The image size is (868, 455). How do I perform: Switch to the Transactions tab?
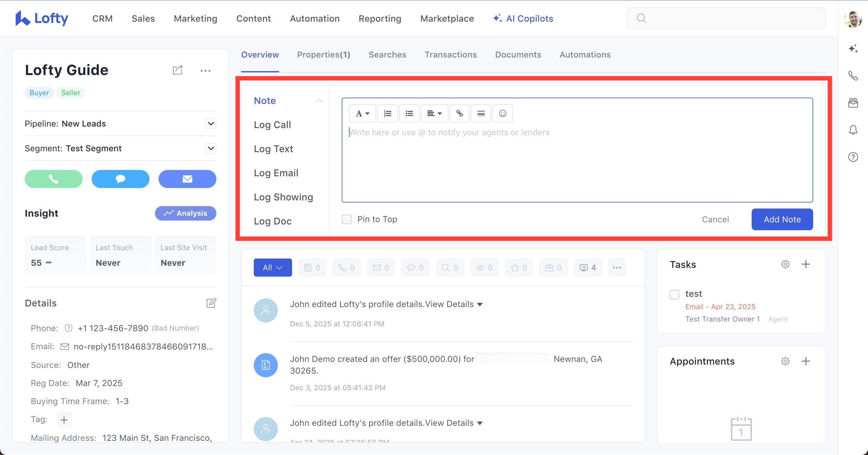point(451,55)
